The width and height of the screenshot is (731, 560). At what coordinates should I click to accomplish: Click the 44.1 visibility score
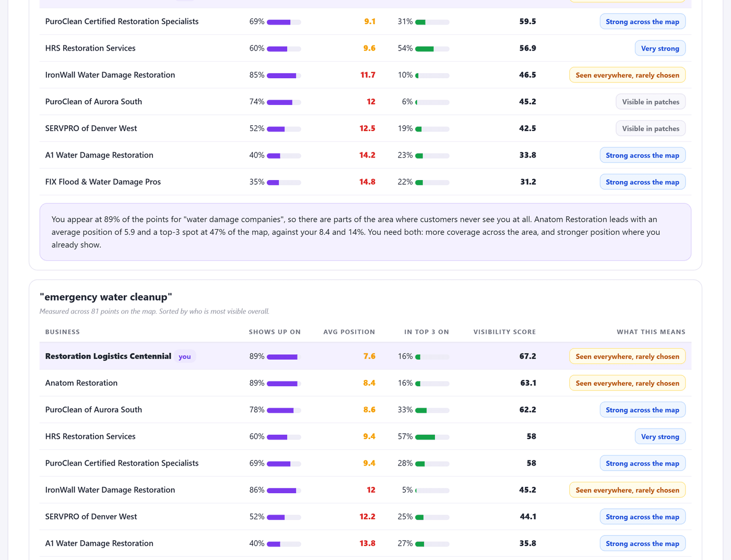click(528, 517)
